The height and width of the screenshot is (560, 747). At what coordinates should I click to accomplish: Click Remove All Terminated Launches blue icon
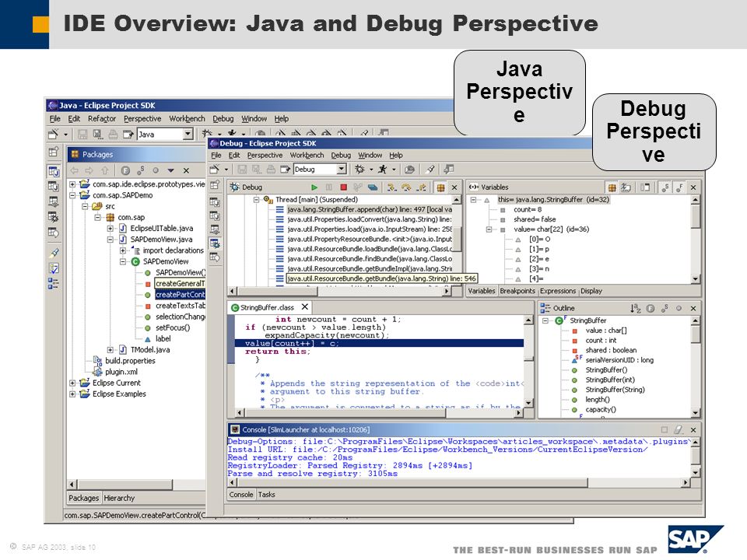(x=373, y=187)
